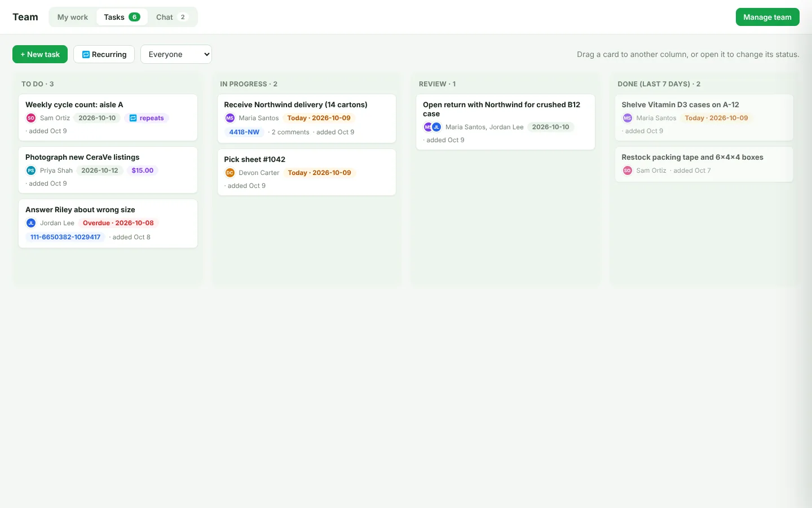Click the Manage team button
The image size is (812, 508).
point(767,17)
